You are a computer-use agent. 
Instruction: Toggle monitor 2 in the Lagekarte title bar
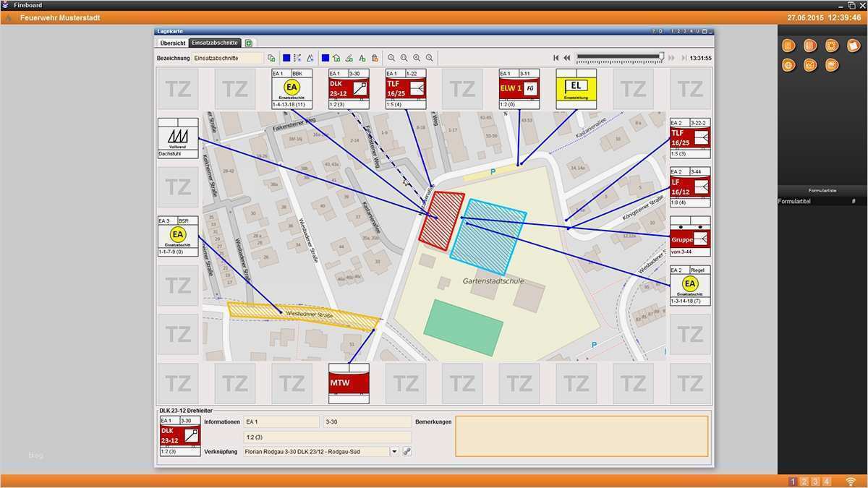tap(678, 31)
